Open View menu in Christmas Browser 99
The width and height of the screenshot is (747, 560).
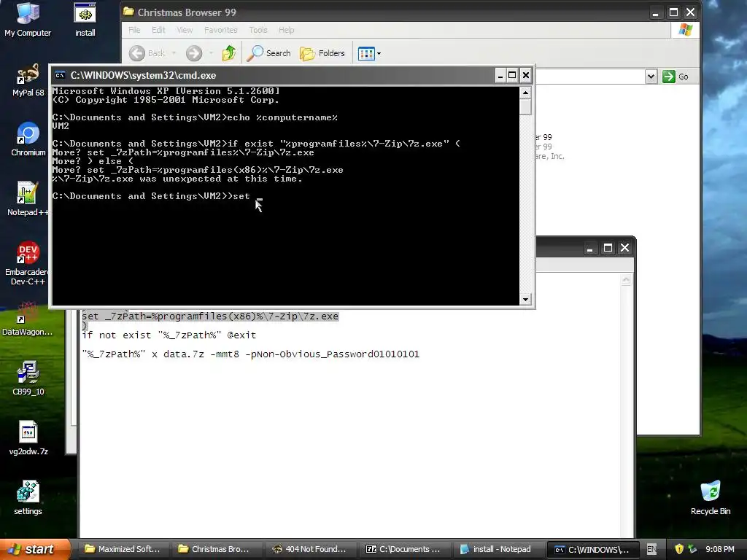coord(185,30)
